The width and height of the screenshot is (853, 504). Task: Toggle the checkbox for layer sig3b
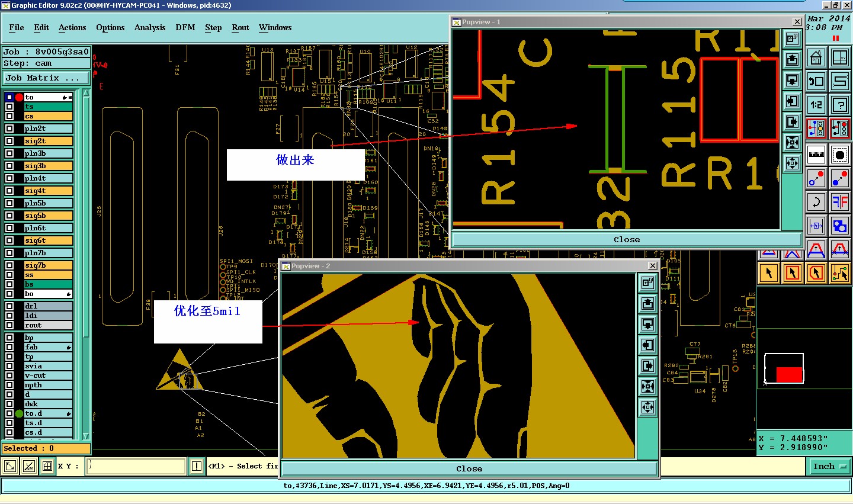click(9, 166)
